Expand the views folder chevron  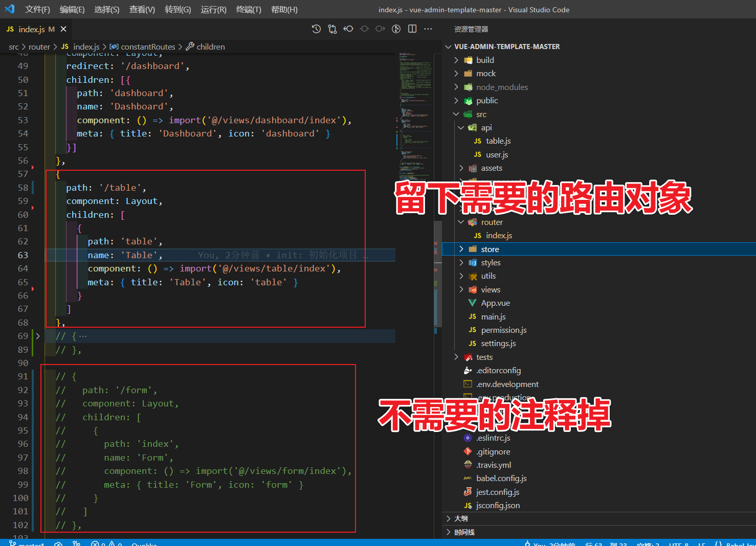[x=461, y=289]
